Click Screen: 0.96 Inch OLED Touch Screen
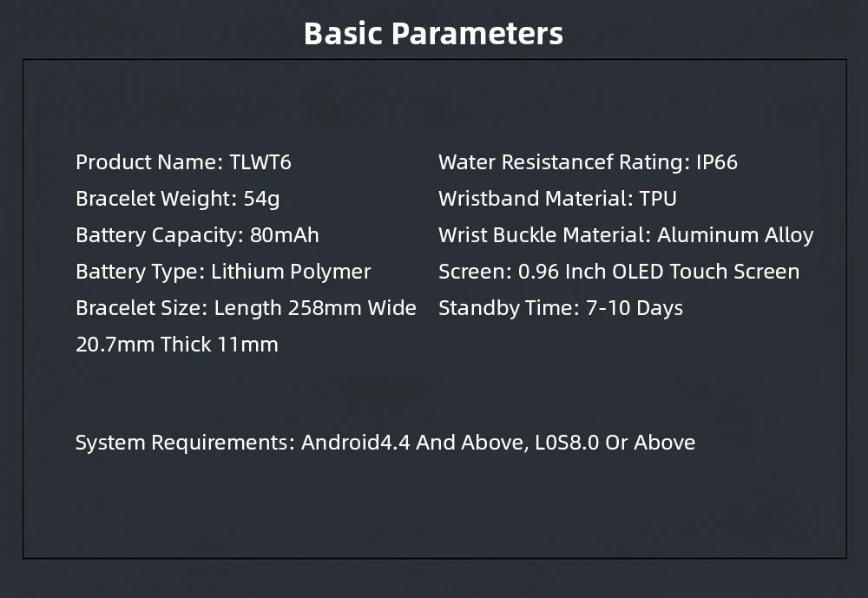Viewport: 868px width, 598px height. (x=619, y=272)
